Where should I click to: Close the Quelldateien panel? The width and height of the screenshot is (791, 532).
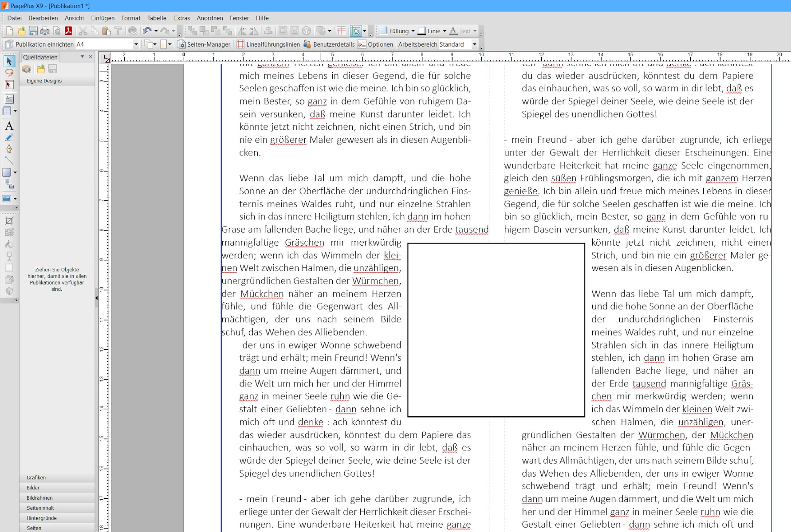(91, 57)
